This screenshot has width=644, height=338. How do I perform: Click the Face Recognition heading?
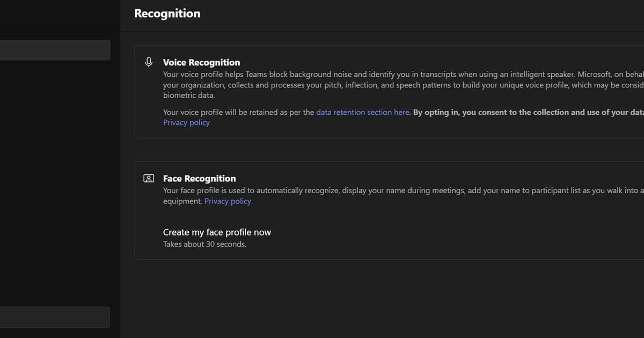[x=200, y=179]
